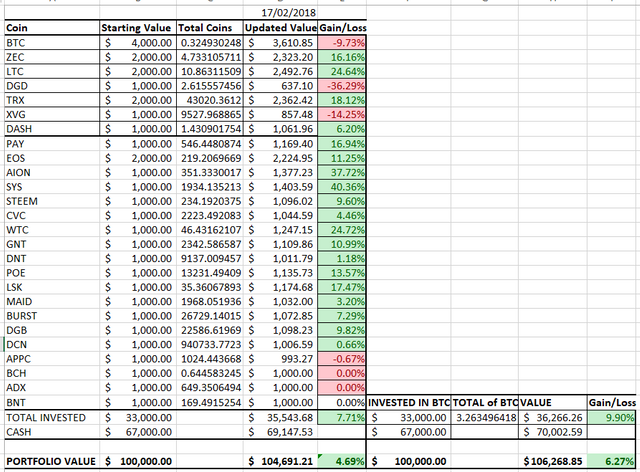Click TRX total coins 43020.3612

(x=210, y=100)
